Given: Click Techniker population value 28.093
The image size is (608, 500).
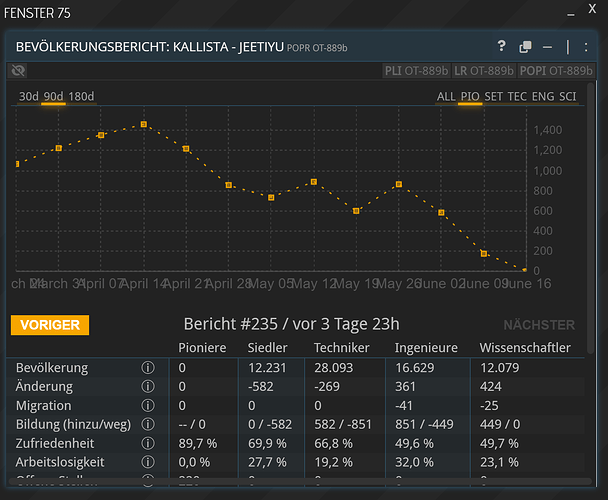Looking at the screenshot, I should tap(333, 367).
